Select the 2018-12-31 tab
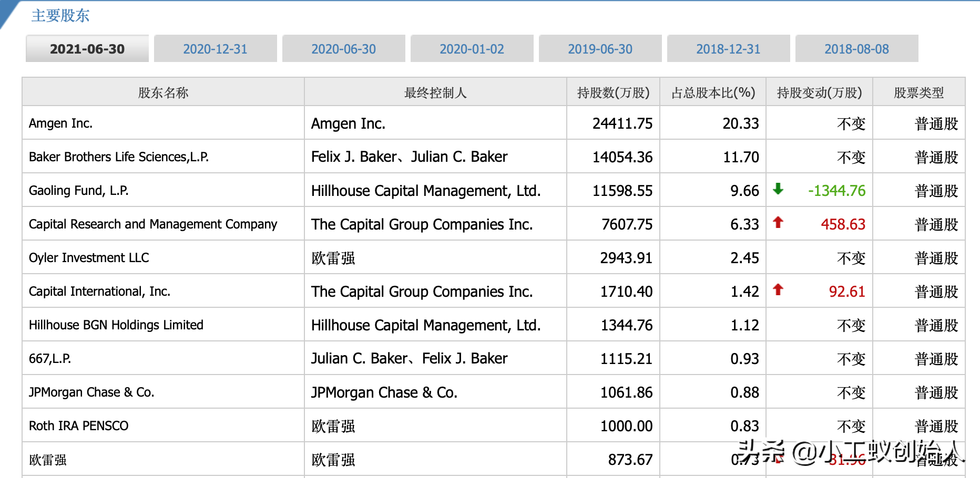The image size is (980, 478). coord(729,49)
